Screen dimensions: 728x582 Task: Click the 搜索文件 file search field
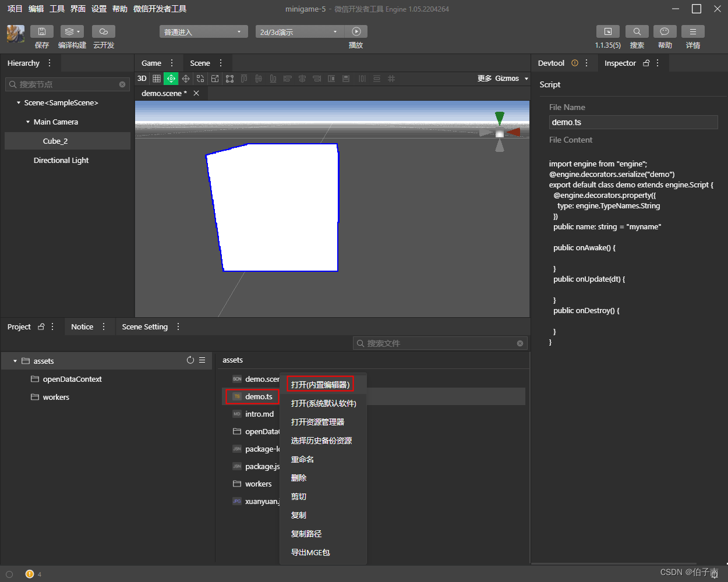coord(440,343)
